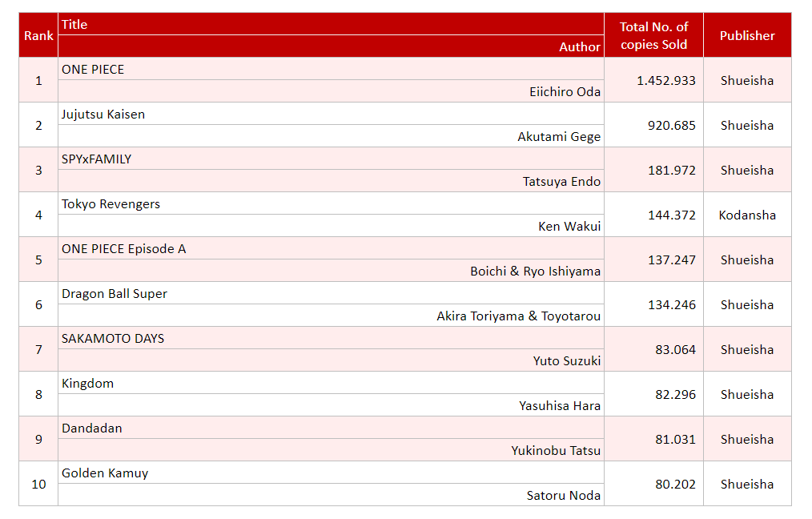This screenshot has height=519, width=812.
Task: Click author Ken Wakui
Action: click(569, 227)
